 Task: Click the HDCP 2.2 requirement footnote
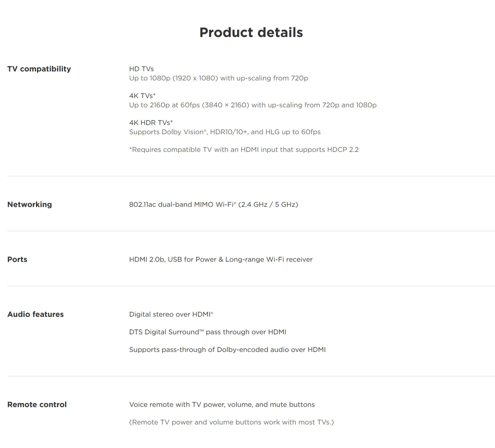[x=244, y=150]
